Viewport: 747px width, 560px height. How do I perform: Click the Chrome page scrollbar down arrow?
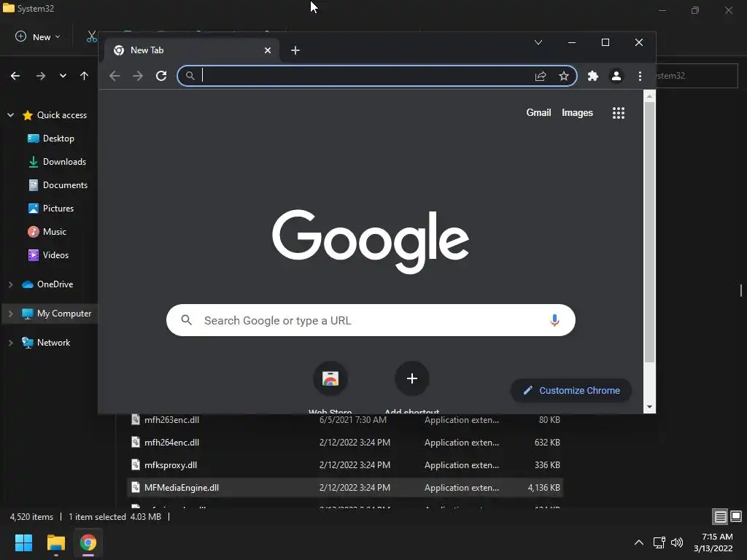649,407
